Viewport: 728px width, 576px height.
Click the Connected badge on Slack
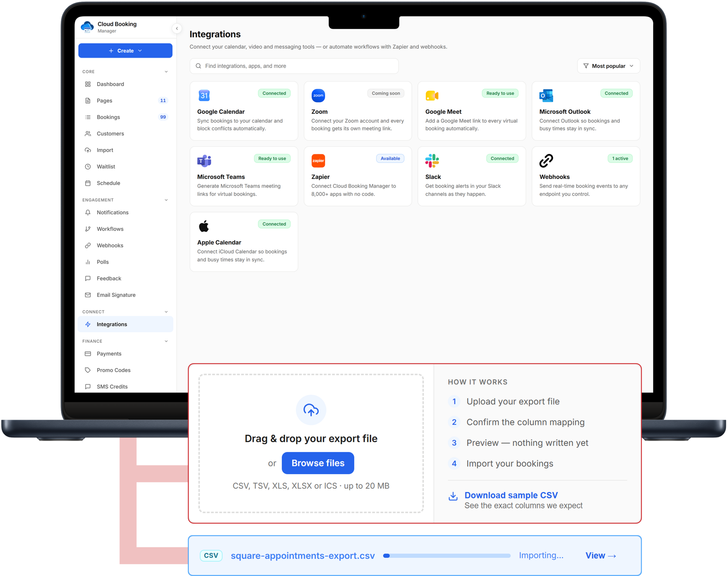point(502,159)
